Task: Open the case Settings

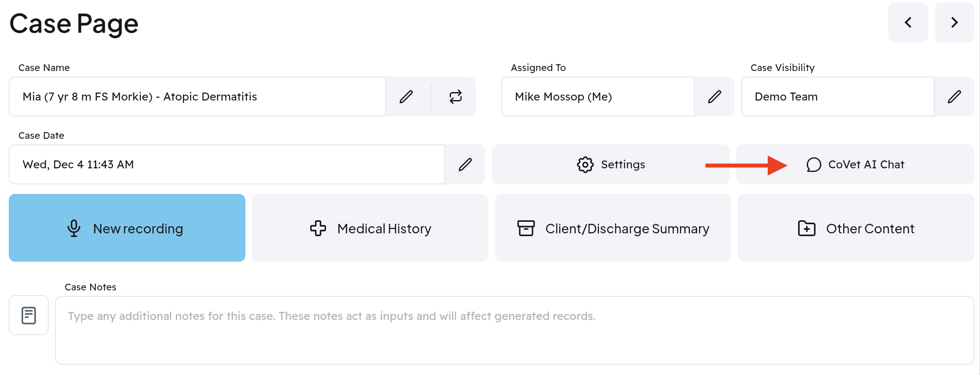Action: tap(611, 164)
